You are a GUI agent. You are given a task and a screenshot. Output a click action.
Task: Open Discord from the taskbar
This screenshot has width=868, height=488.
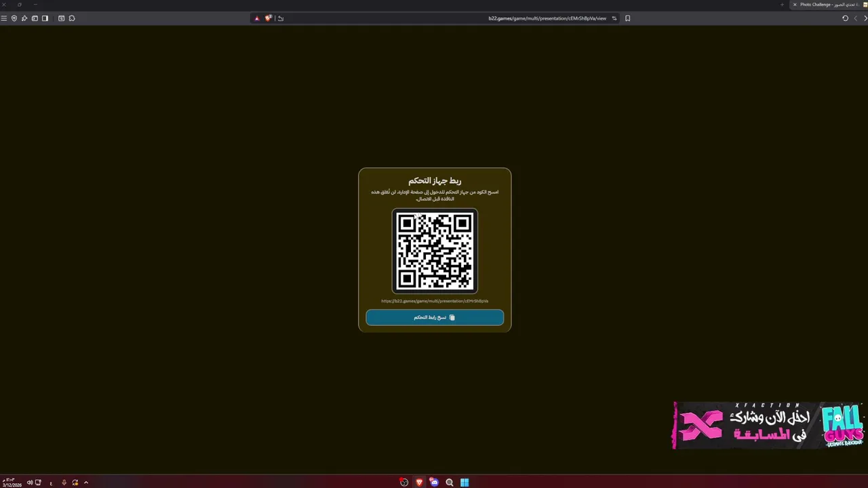(x=434, y=483)
